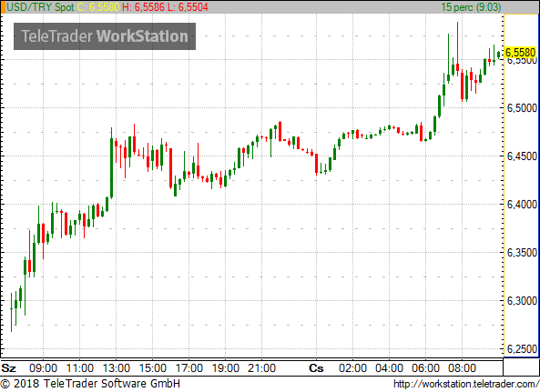Click the 2018 TeleTrader Software GmbH copyright
Screen dimensions: 540x392
(90, 384)
